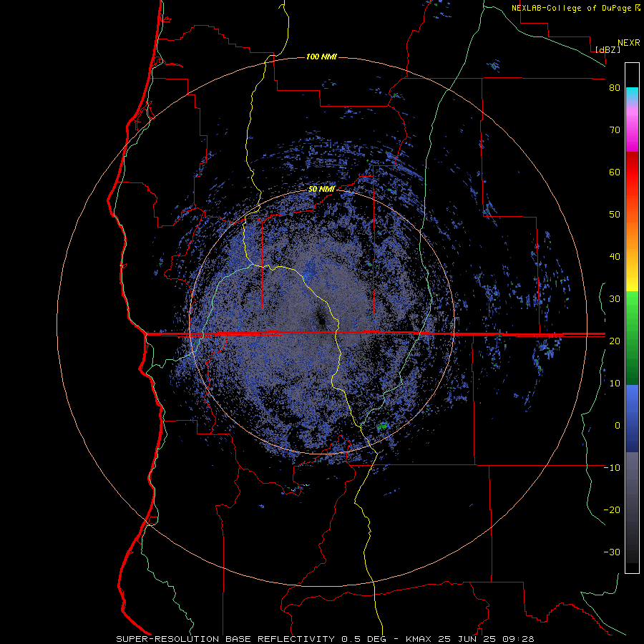Click the 40 value on the dBZ scale
The image size is (644, 644).
[615, 257]
